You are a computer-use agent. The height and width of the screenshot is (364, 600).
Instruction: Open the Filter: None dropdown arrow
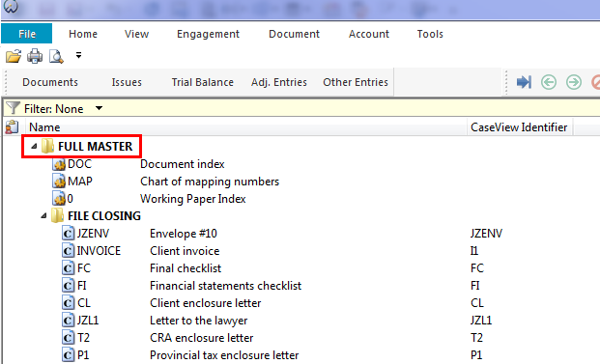[99, 108]
